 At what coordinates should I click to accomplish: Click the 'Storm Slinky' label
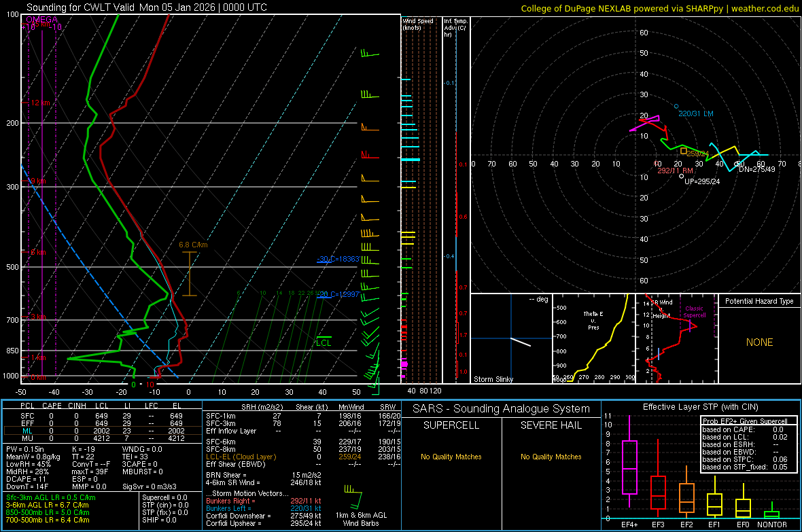(493, 379)
